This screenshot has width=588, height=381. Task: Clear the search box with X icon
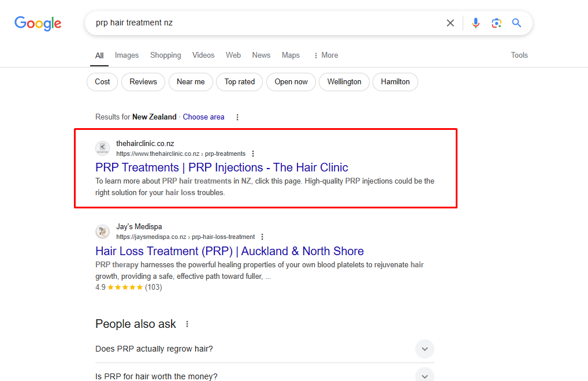(x=451, y=23)
